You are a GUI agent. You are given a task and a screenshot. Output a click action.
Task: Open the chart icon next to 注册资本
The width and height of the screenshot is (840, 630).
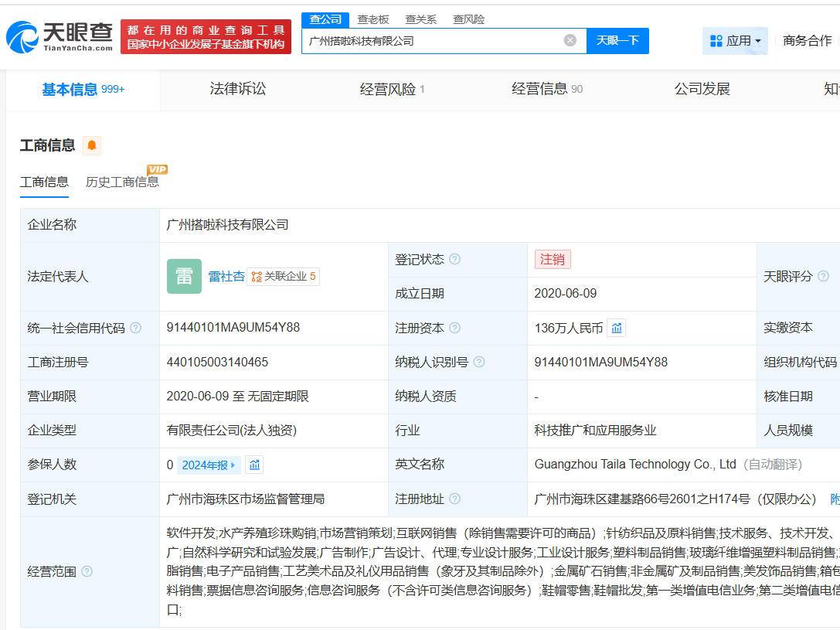(x=616, y=327)
